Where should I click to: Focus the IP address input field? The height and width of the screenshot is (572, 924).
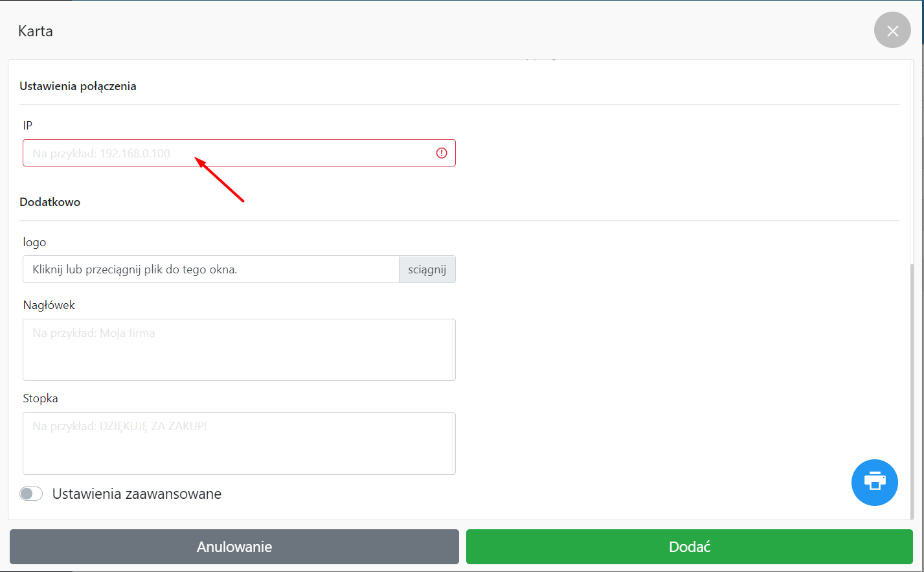(x=227, y=153)
